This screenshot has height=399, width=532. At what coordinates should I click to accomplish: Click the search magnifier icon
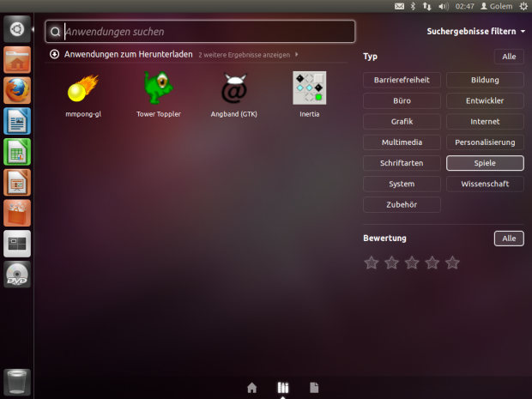point(55,32)
